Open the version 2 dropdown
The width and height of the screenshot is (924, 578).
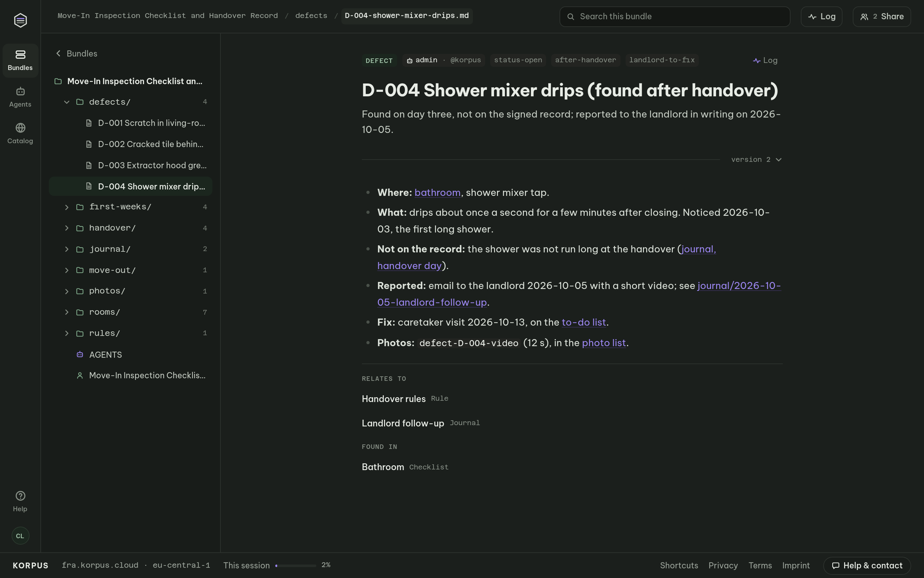(x=757, y=160)
